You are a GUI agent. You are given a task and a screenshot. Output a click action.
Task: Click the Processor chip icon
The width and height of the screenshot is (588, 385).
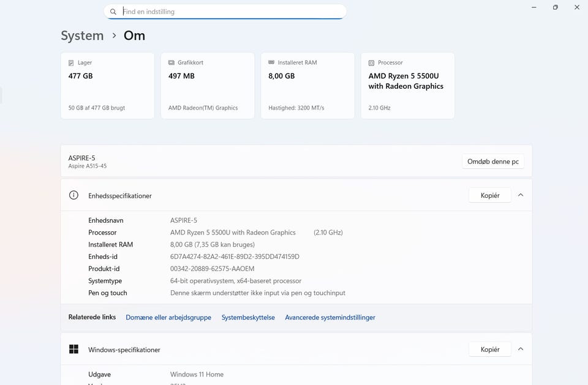point(372,62)
